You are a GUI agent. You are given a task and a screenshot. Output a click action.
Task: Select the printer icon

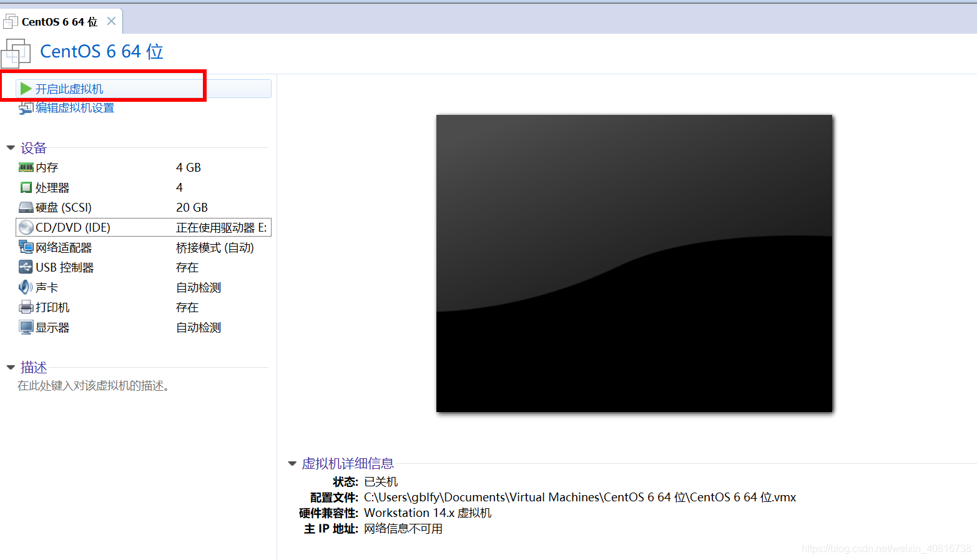tap(26, 307)
